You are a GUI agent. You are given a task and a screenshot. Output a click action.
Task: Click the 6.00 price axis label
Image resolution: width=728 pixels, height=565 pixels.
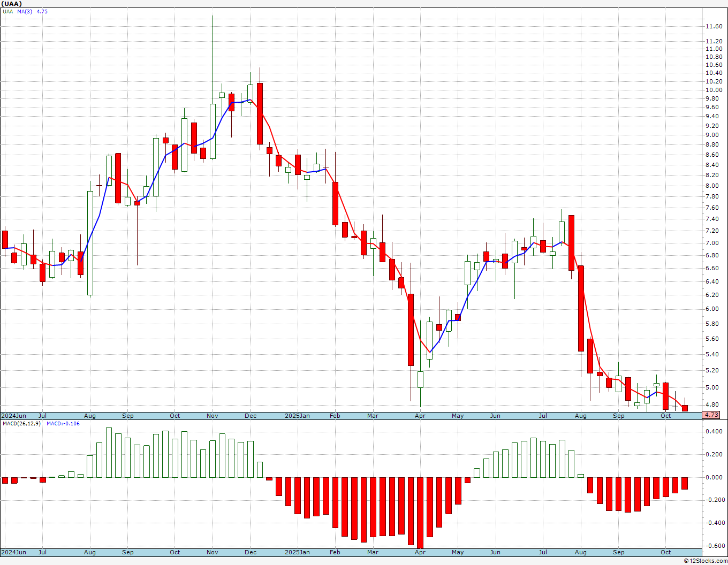712,309
